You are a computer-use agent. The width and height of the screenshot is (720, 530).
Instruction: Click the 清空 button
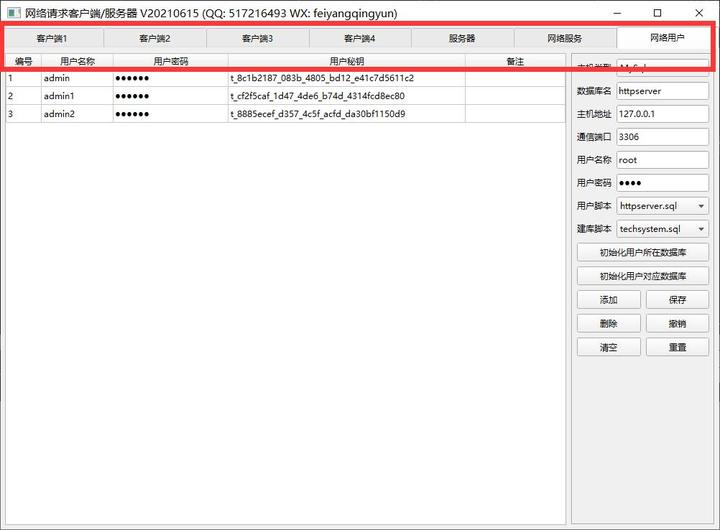tap(608, 348)
